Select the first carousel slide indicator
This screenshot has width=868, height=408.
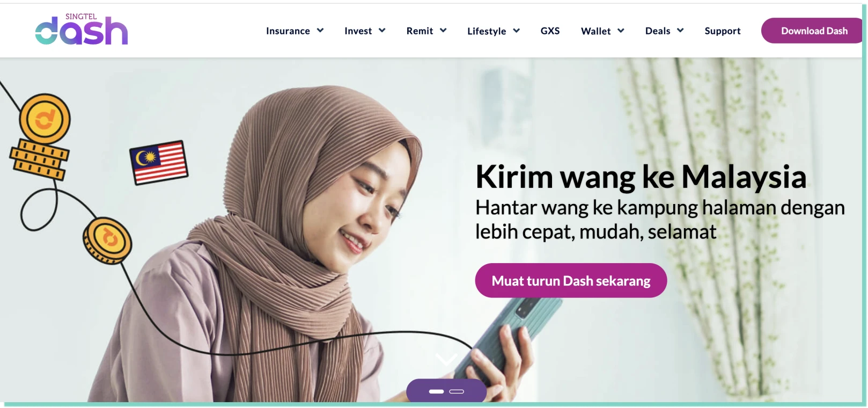(x=436, y=391)
